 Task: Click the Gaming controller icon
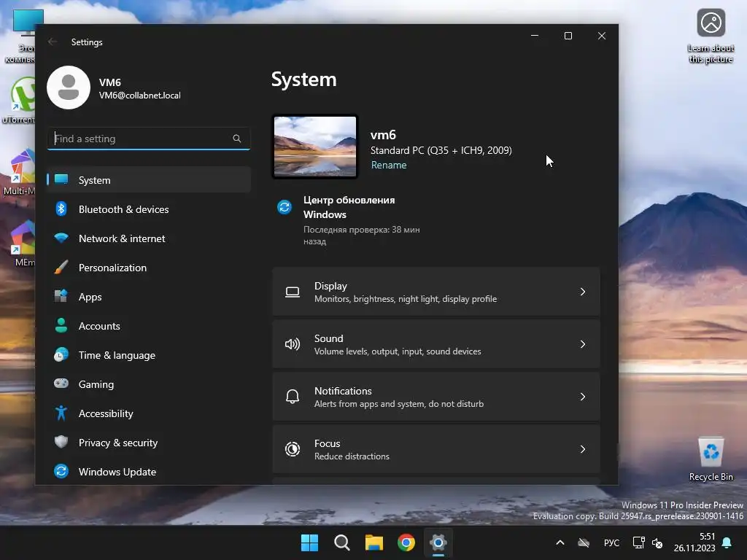coord(61,384)
